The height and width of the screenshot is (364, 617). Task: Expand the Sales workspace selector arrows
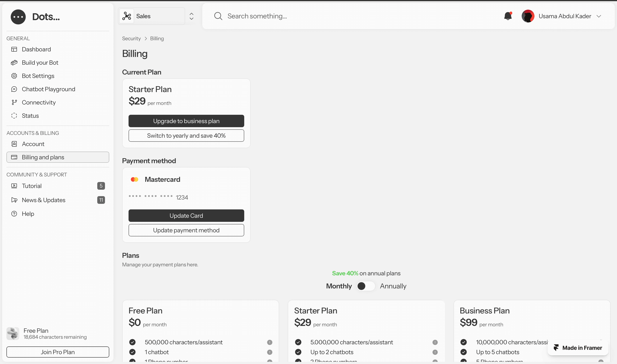(192, 16)
